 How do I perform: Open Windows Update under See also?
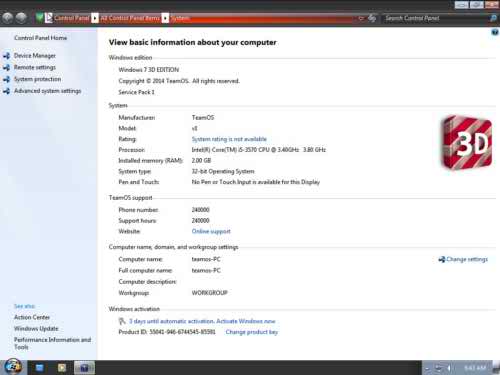(x=36, y=329)
